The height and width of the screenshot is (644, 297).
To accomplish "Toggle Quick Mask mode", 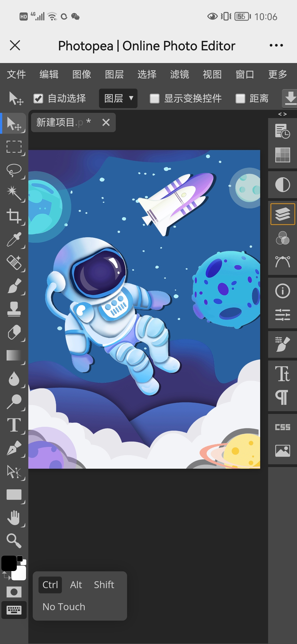I will (x=14, y=592).
